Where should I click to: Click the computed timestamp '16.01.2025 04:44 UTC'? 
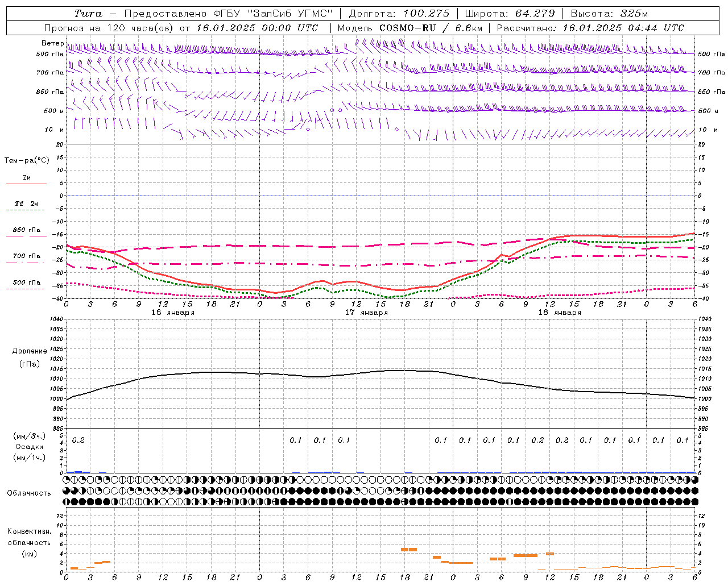point(623,28)
